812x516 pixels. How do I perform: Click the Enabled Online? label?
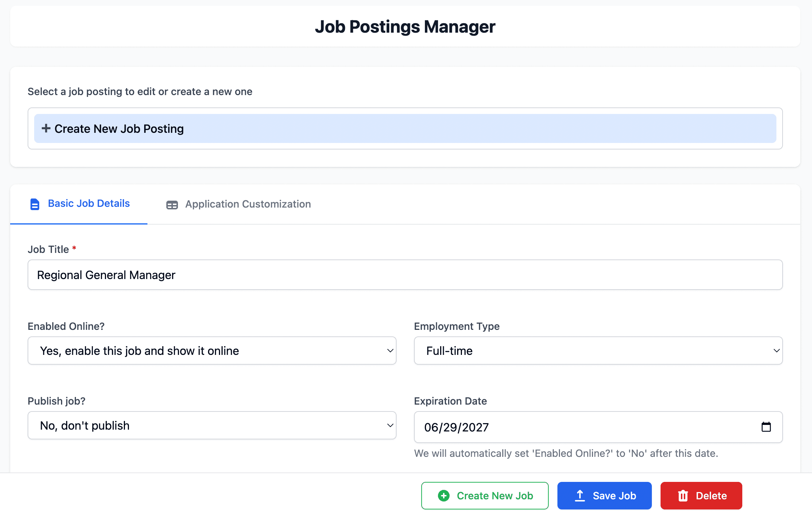click(x=66, y=326)
